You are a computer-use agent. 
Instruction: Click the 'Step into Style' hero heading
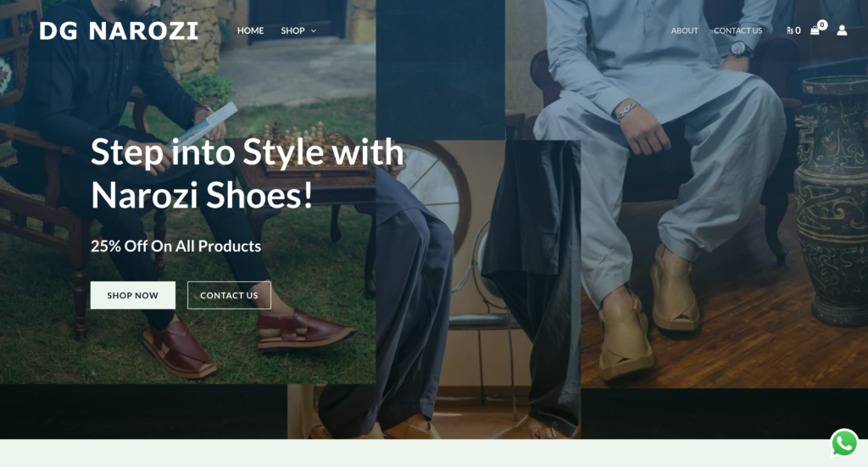coord(247,173)
